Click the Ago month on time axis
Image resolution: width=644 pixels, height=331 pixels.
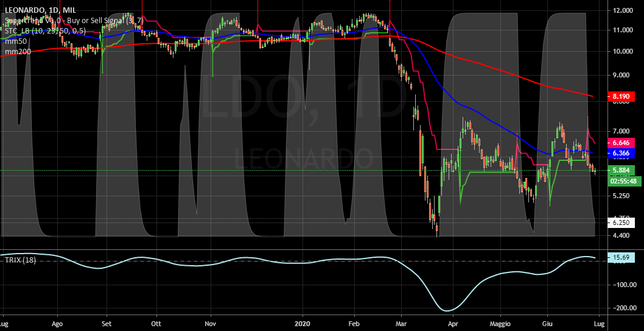[57, 324]
